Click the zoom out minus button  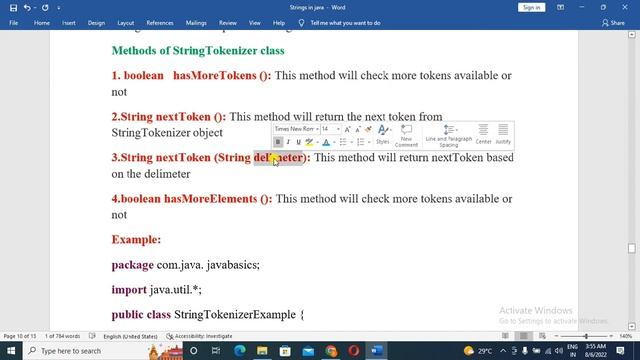pyautogui.click(x=556, y=336)
